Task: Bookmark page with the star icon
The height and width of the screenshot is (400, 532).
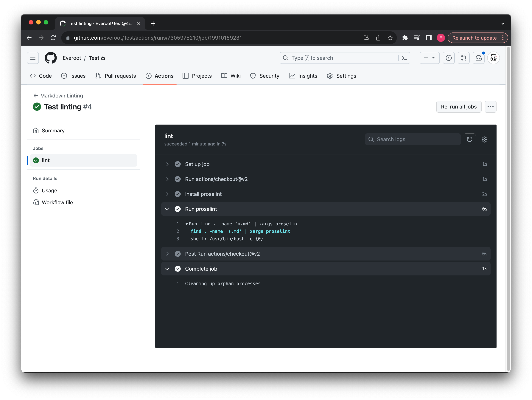Action: 390,38
